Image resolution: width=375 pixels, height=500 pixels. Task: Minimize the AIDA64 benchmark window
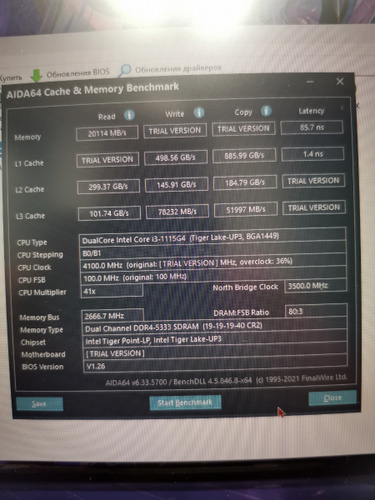click(310, 82)
